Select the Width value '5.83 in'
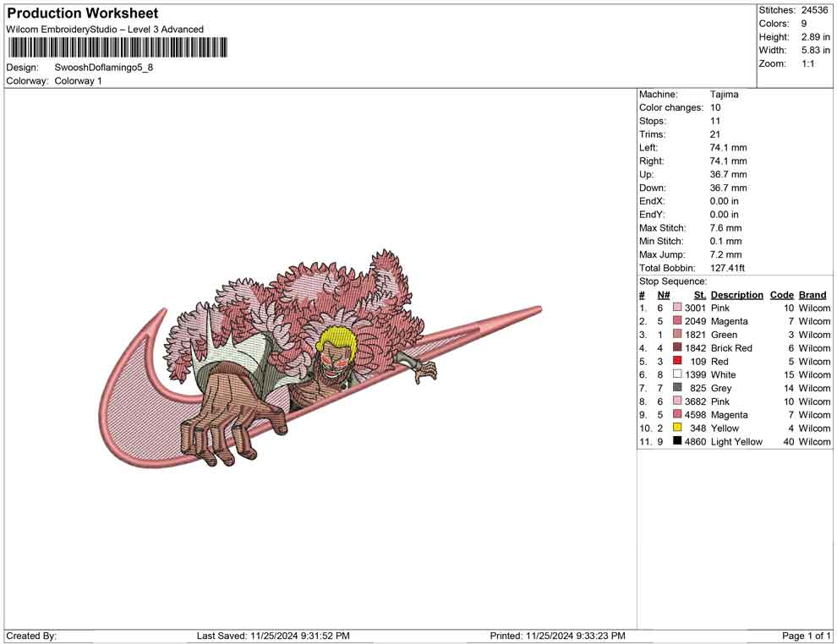The image size is (837, 644). [815, 50]
